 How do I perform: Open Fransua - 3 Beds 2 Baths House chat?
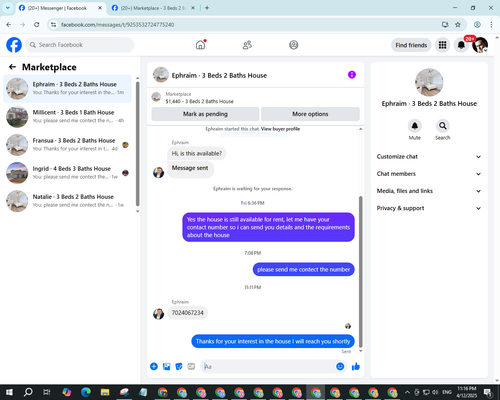(x=67, y=145)
